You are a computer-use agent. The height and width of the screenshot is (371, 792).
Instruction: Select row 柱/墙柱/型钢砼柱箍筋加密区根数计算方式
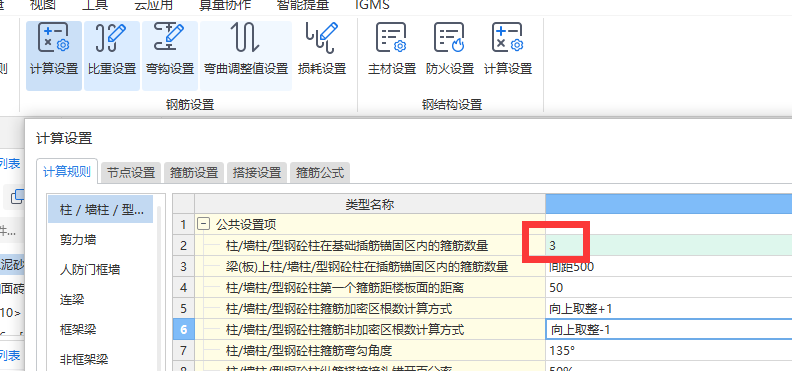[370, 308]
